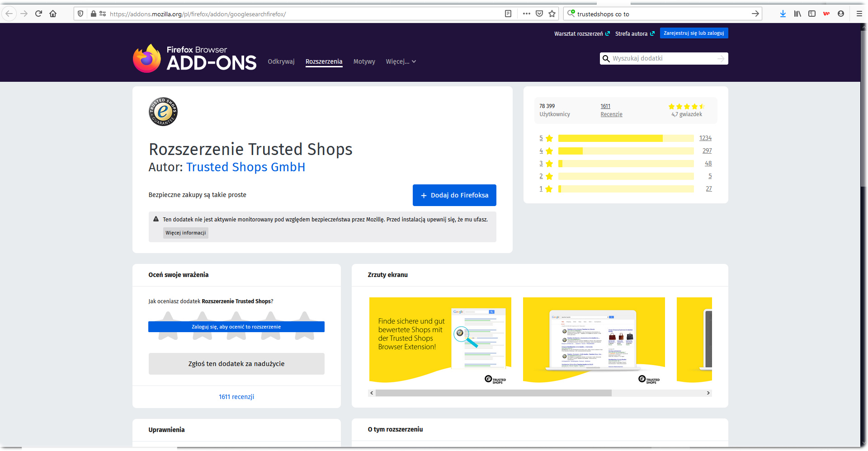
Task: Click the screenshots horizontal scrollbar thumb
Action: click(x=494, y=393)
